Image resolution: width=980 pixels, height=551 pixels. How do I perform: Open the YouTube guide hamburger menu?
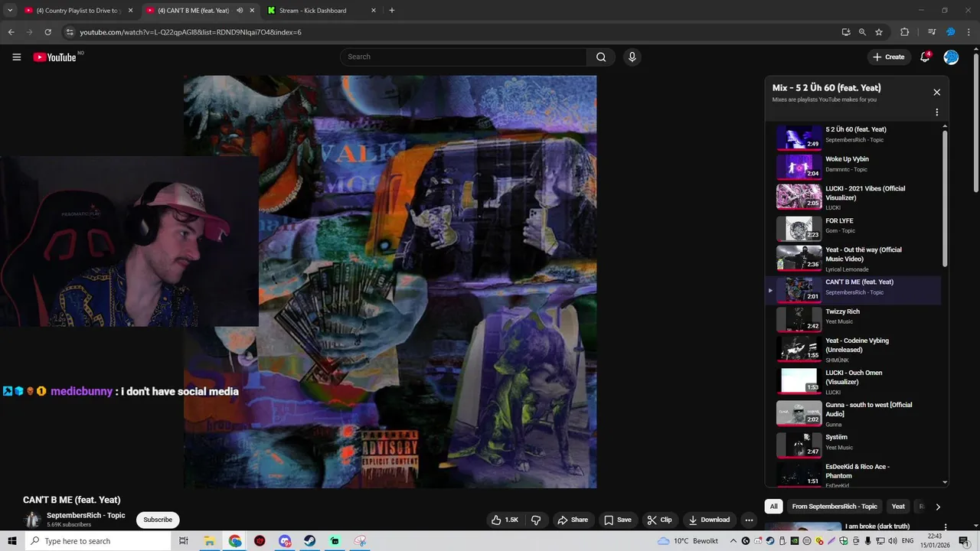16,57
